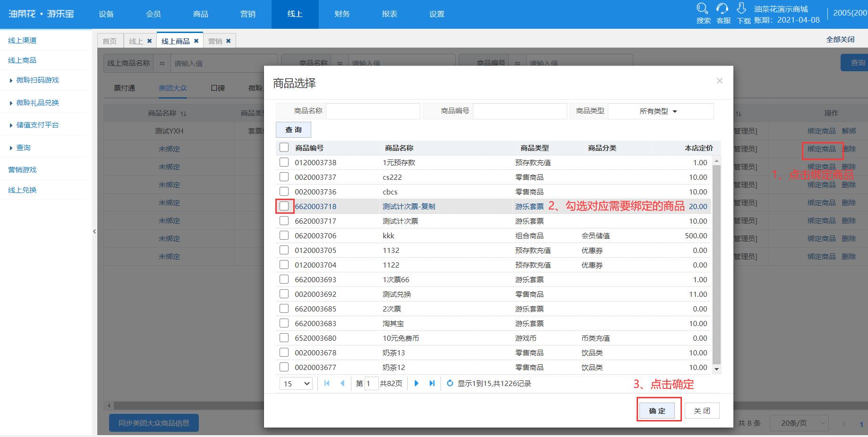Click scroll-up arrow of product list
This screenshot has width=868, height=437.
[716, 161]
